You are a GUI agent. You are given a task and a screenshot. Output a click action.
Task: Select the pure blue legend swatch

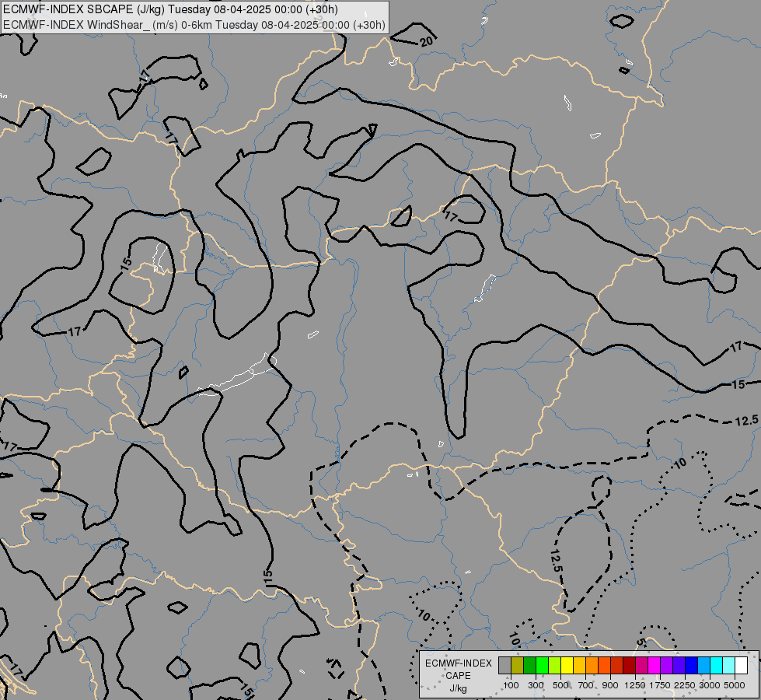click(x=692, y=666)
